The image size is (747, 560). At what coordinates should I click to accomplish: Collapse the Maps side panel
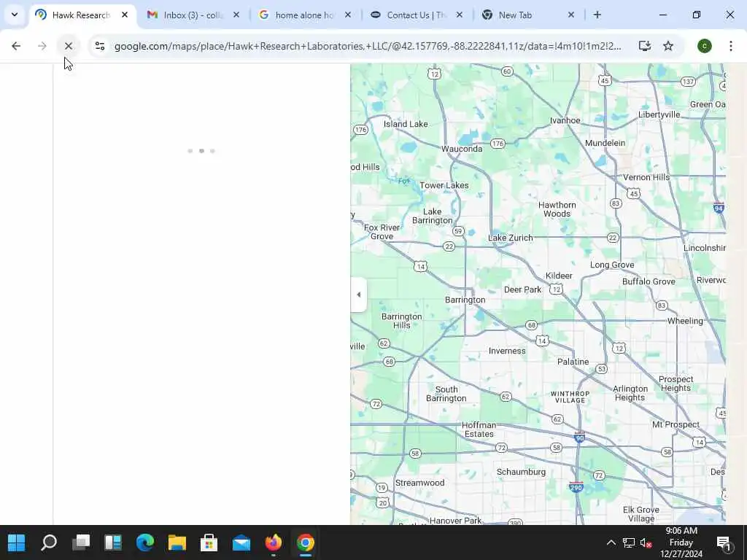[x=358, y=295]
